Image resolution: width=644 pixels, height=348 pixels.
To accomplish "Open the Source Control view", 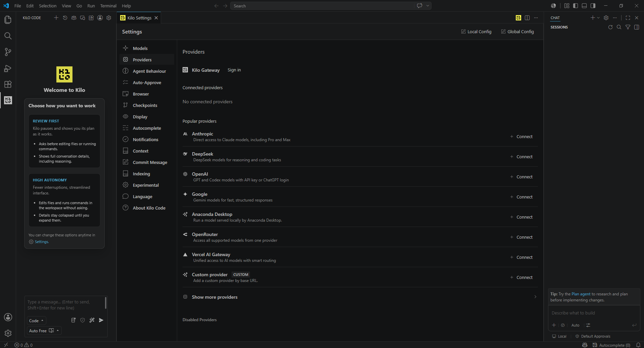I will pos(8,52).
